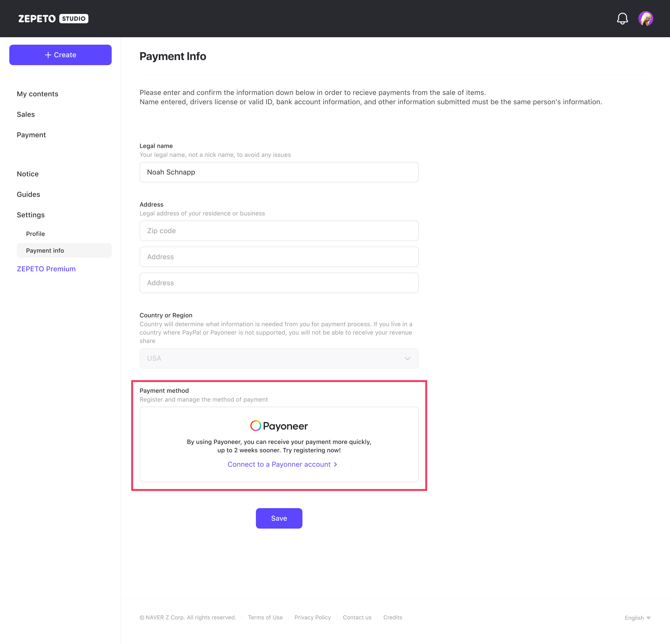Image resolution: width=670 pixels, height=644 pixels.
Task: Open Terms of Use footer link
Action: (x=265, y=617)
